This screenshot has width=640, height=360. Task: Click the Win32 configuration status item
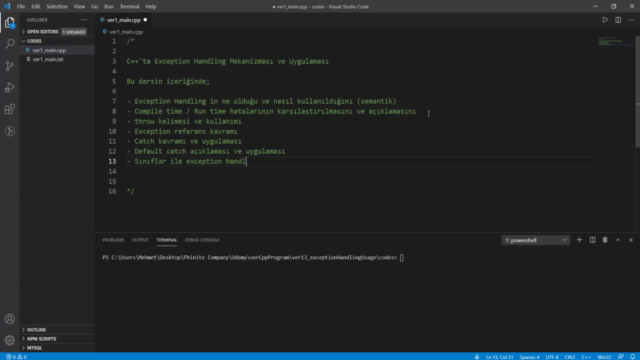604,357
